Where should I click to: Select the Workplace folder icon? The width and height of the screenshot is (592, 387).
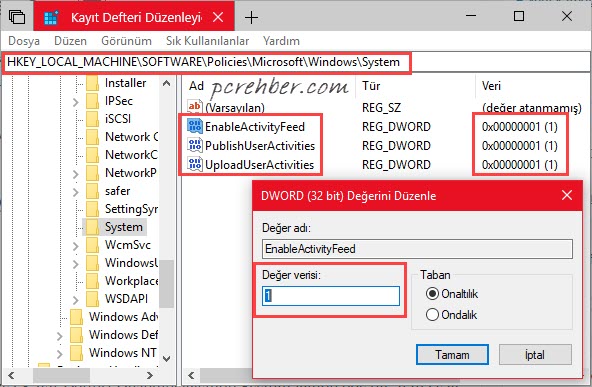click(x=92, y=281)
